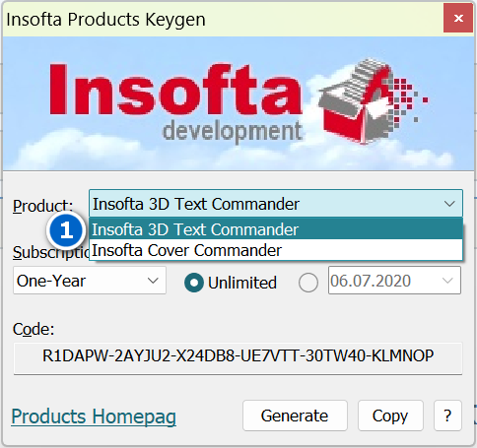Click the question mark help button
Image resolution: width=477 pixels, height=448 pixels.
point(447,416)
